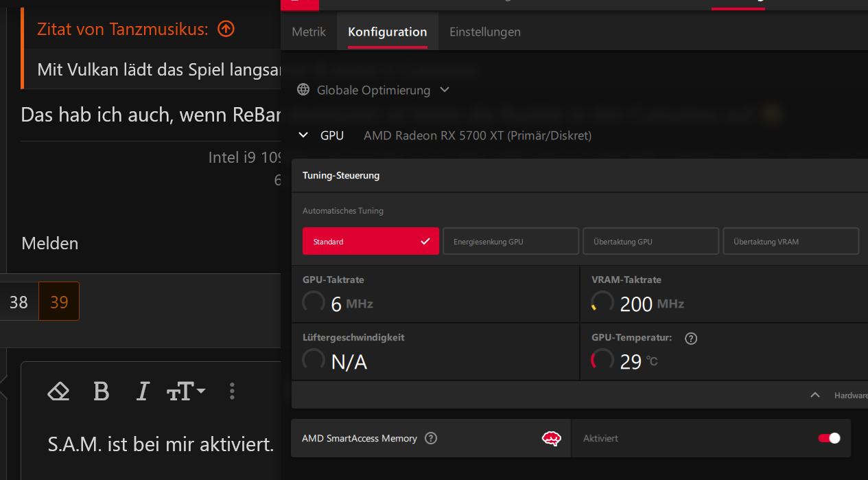Toggle italic formatting in forum editor
Image resolution: width=868 pixels, height=480 pixels.
coord(143,391)
